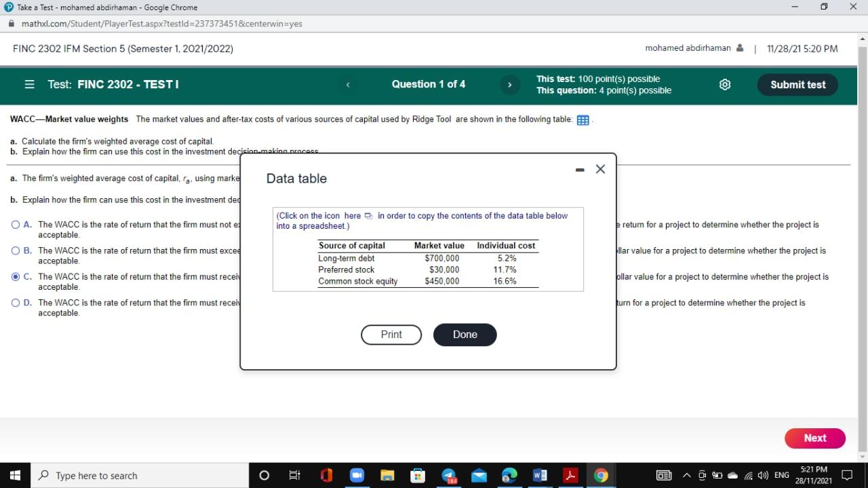Click the 'Individual cost' column header
Viewport: 868px width, 488px height.
(506, 246)
